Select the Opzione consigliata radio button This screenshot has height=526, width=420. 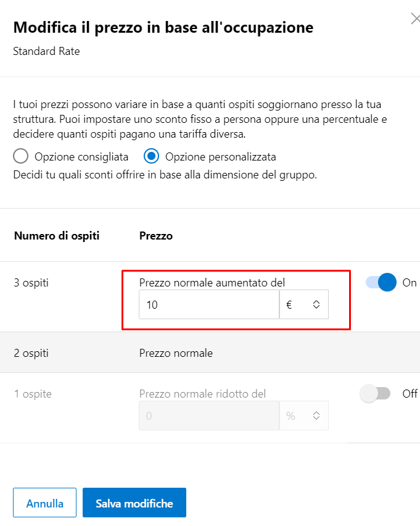(20, 156)
